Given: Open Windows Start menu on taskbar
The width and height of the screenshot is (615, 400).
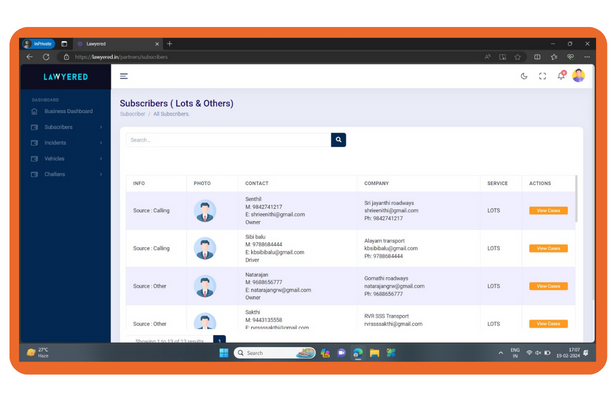Looking at the screenshot, I should pyautogui.click(x=225, y=353).
